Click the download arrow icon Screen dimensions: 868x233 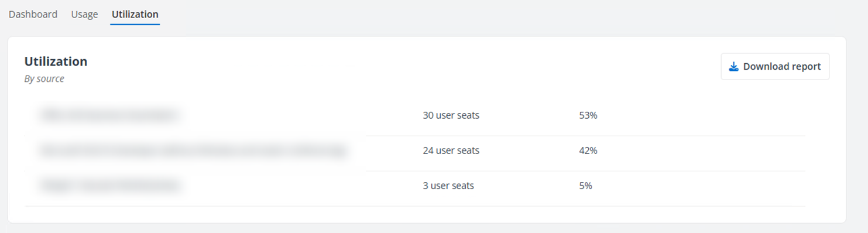[x=733, y=67]
